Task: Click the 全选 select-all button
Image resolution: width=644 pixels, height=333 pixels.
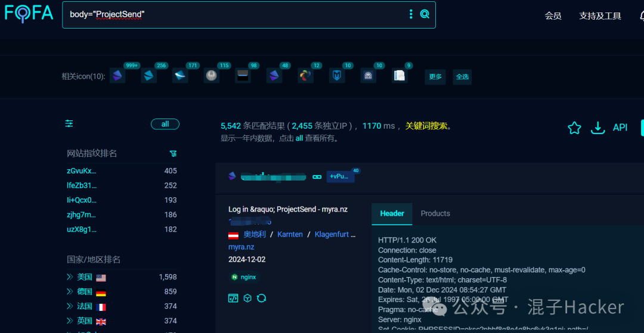Action: (x=462, y=77)
